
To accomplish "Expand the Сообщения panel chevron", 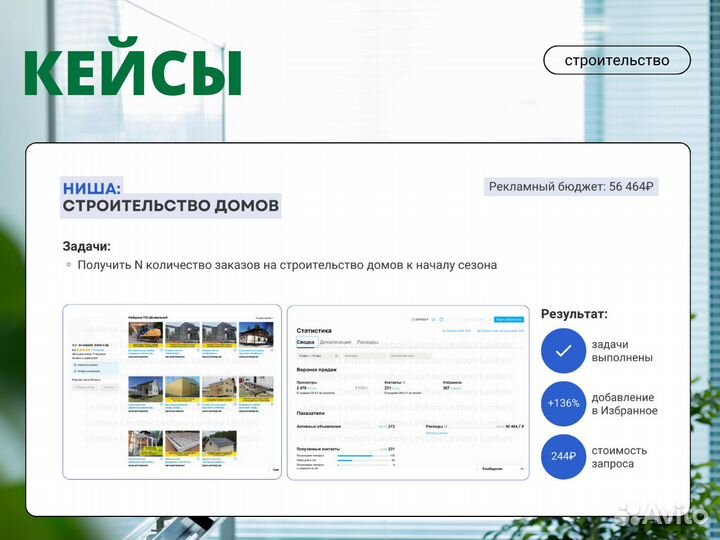I will (x=522, y=469).
